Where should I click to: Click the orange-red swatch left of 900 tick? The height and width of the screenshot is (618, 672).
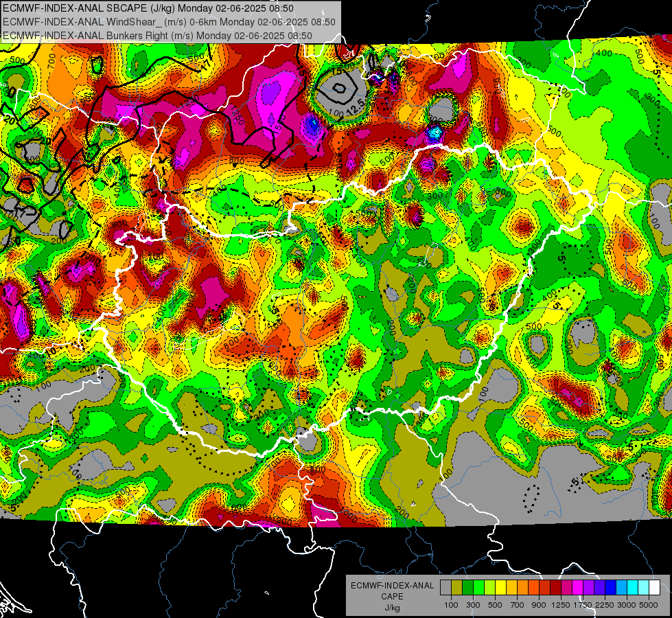point(533,588)
